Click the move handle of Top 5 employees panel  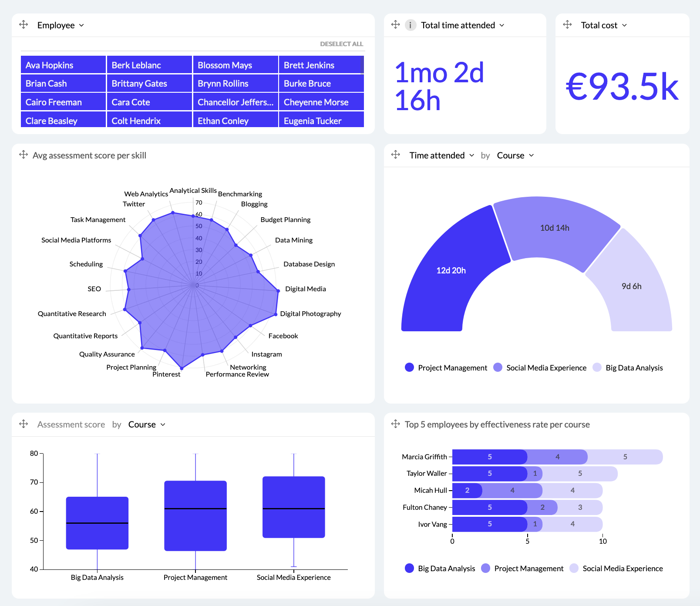coord(395,424)
